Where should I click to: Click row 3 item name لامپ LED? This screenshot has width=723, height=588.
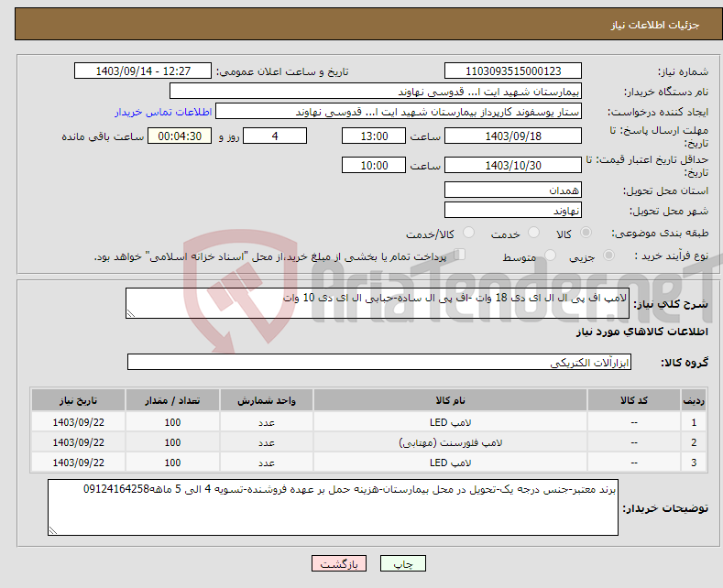click(x=450, y=463)
